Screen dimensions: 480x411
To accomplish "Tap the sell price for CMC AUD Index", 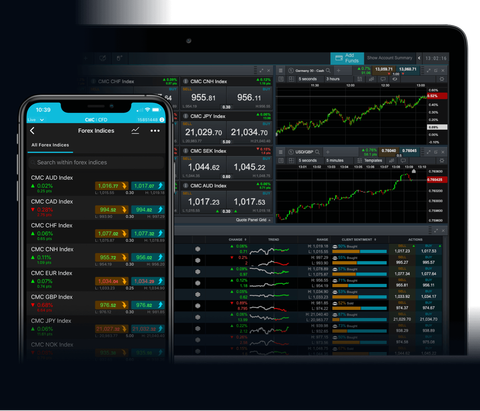I will (x=112, y=186).
